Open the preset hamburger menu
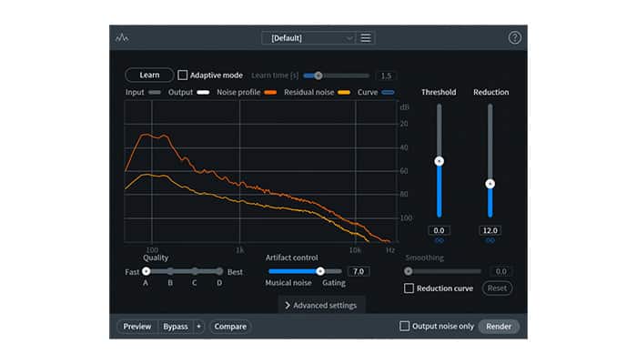This screenshot has height=364, width=637. point(366,38)
